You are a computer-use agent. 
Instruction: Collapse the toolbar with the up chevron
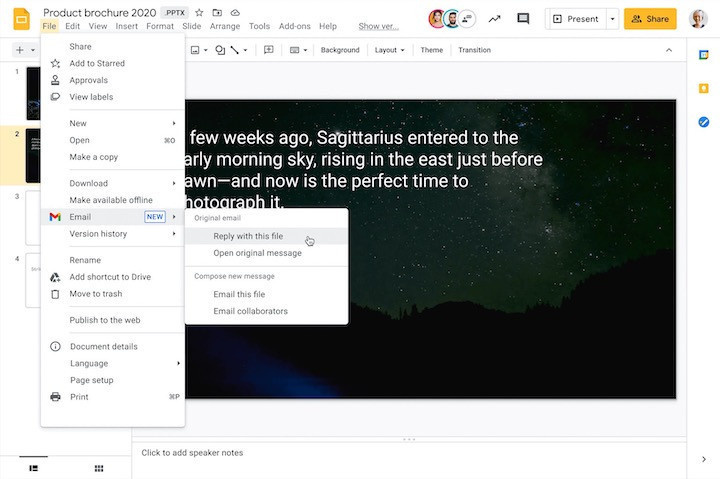coord(669,50)
